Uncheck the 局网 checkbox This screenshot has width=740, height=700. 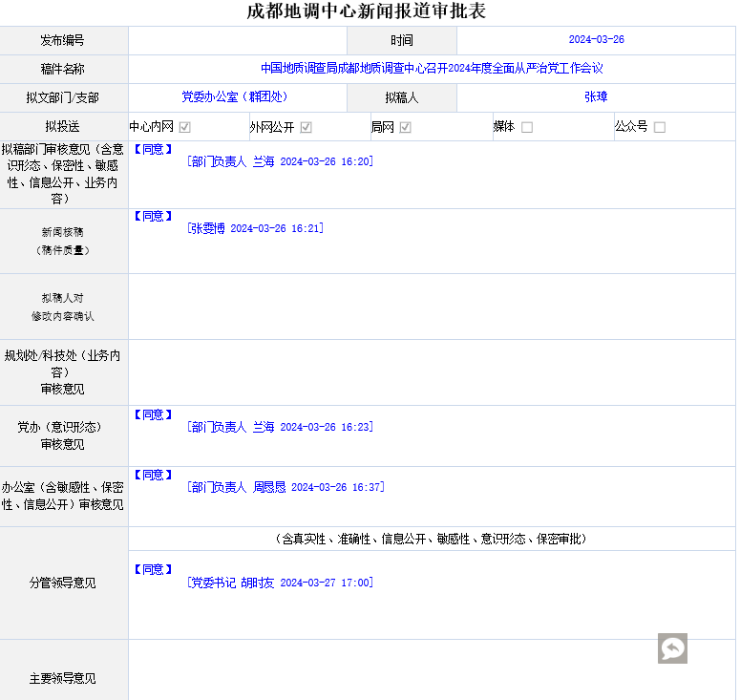click(406, 127)
